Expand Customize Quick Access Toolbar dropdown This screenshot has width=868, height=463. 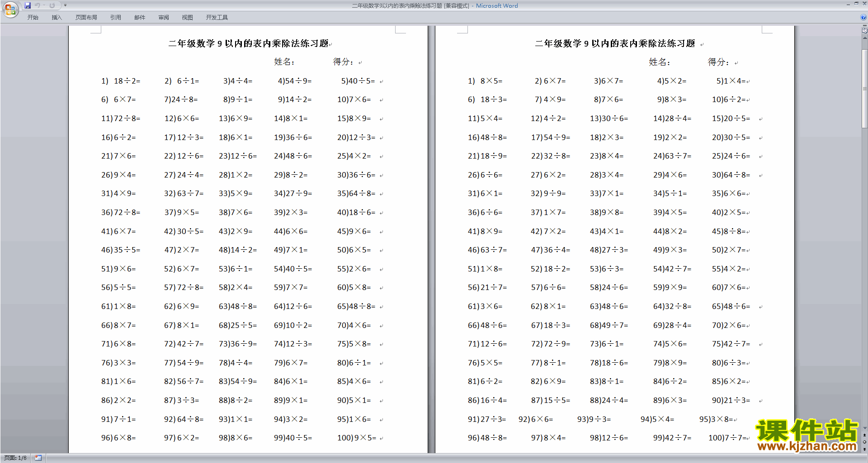(65, 5)
